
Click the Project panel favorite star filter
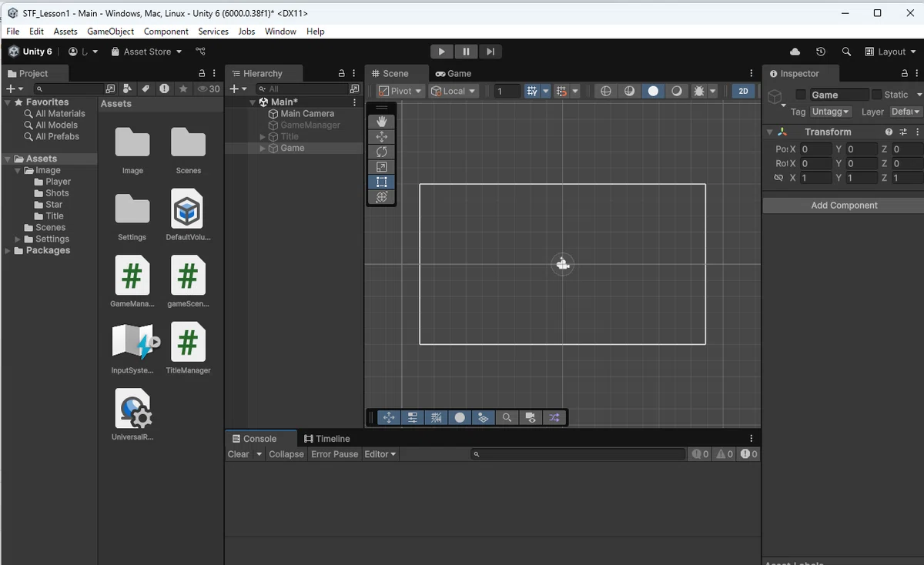tap(183, 89)
